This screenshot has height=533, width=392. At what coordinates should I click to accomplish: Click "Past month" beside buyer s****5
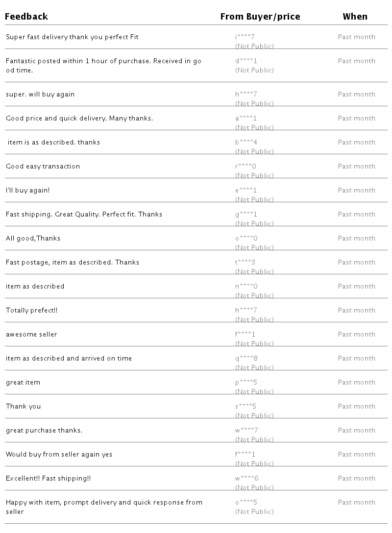pos(356,407)
